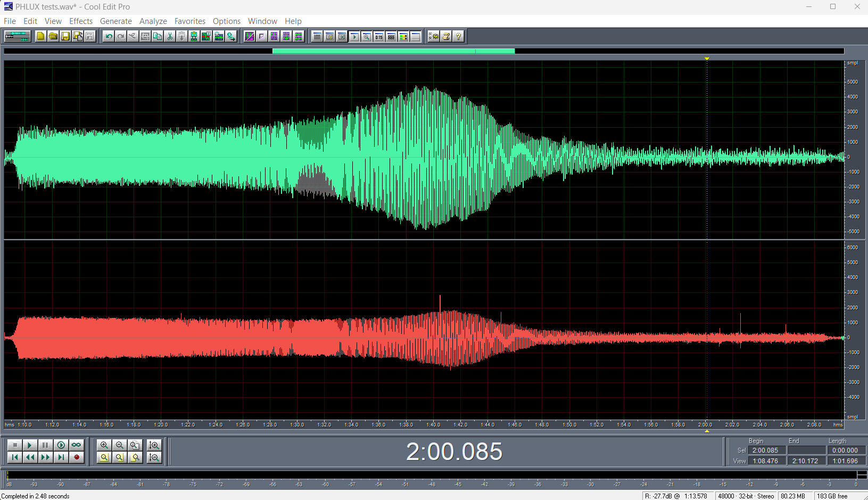Toggle the Pause transport button
868x500 pixels.
(46, 445)
